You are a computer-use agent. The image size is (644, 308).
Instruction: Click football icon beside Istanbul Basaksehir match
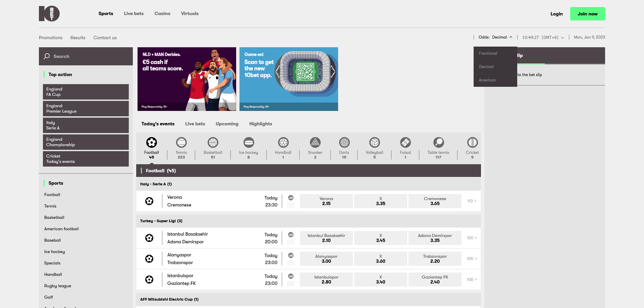pyautogui.click(x=149, y=238)
